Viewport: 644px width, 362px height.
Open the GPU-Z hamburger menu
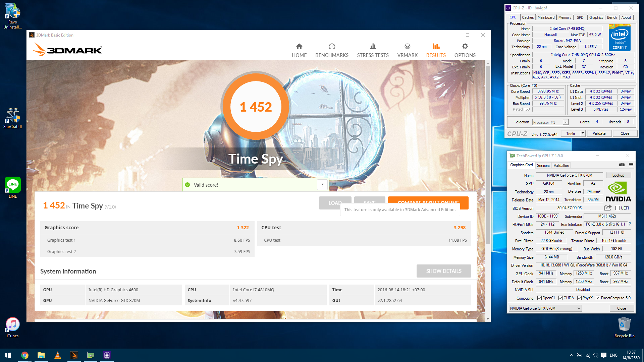[x=631, y=165]
